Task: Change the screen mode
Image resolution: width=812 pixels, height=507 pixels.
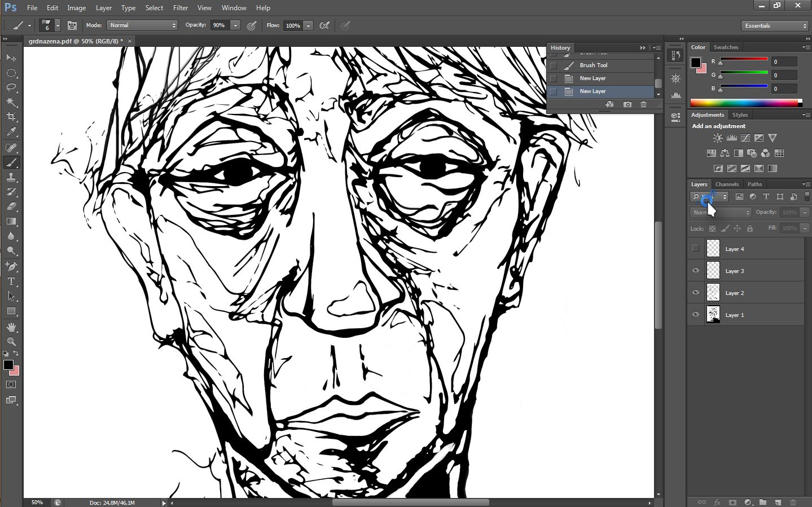Action: coord(11,400)
